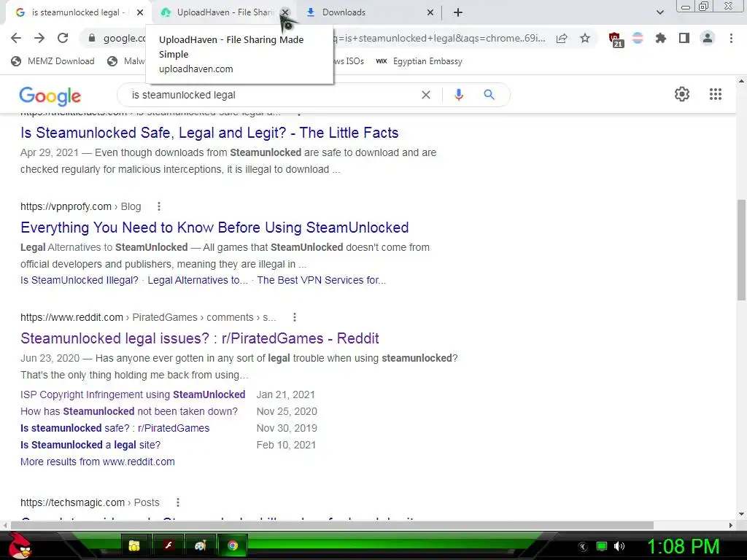747x560 pixels.
Task: Close the 'is steamunlocked legal' tab
Action: coord(139,12)
